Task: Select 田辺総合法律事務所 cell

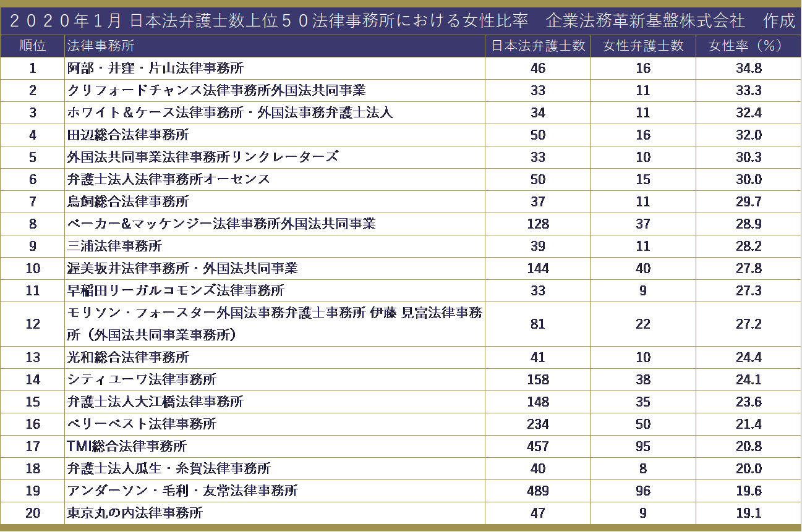Action: [x=275, y=135]
